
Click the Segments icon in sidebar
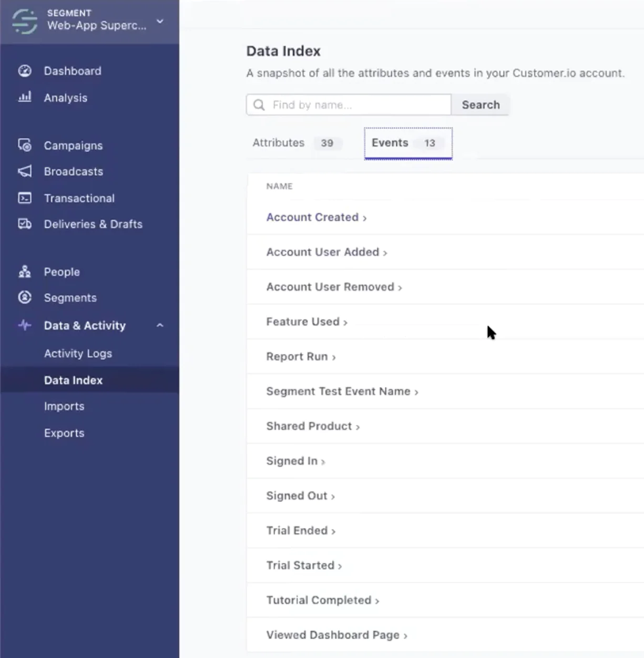25,297
